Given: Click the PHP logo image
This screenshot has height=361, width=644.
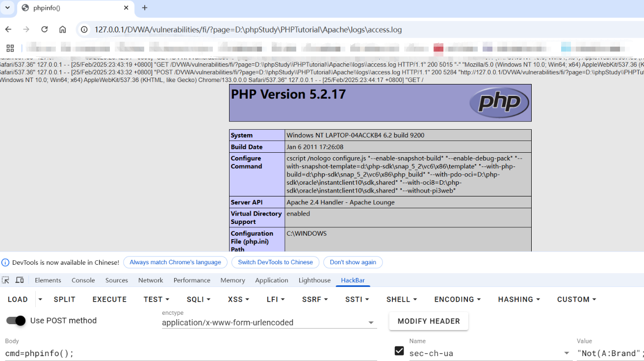Looking at the screenshot, I should 499,103.
